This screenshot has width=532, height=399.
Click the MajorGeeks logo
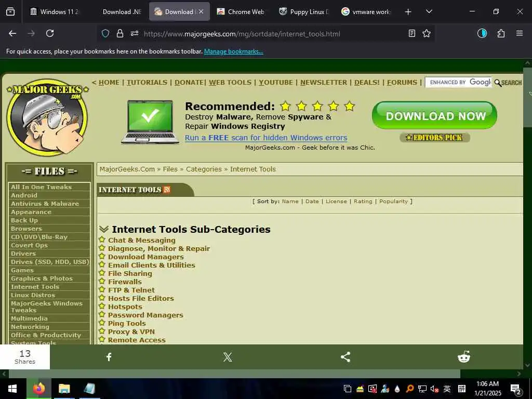click(47, 117)
